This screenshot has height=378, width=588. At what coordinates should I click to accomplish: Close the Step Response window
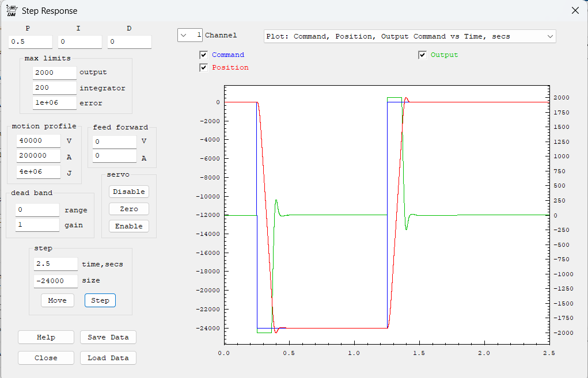(575, 10)
